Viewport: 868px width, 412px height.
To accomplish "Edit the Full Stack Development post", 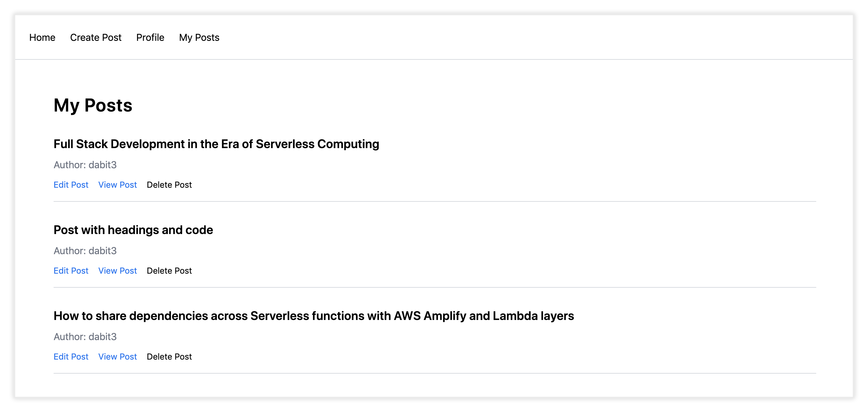I will (70, 184).
